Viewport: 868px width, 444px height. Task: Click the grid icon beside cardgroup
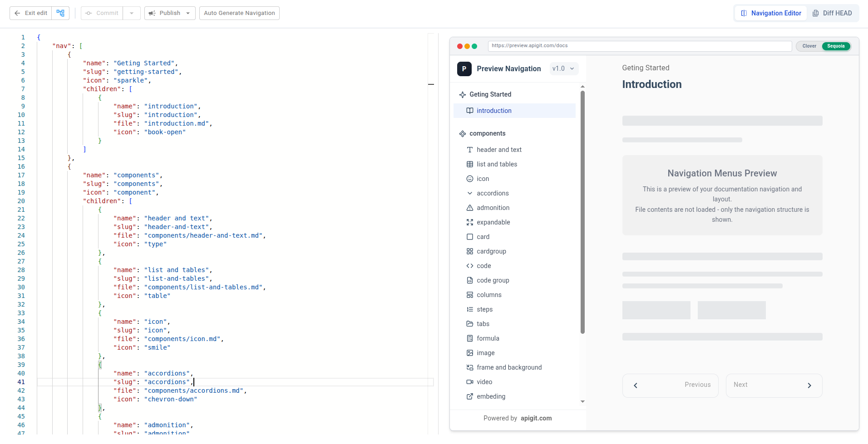470,251
